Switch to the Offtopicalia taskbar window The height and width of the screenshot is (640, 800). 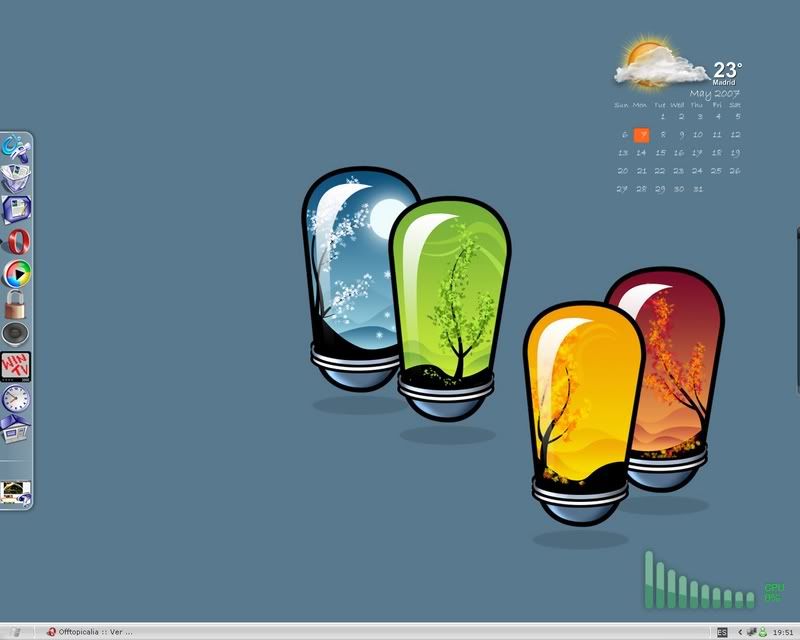click(90, 632)
